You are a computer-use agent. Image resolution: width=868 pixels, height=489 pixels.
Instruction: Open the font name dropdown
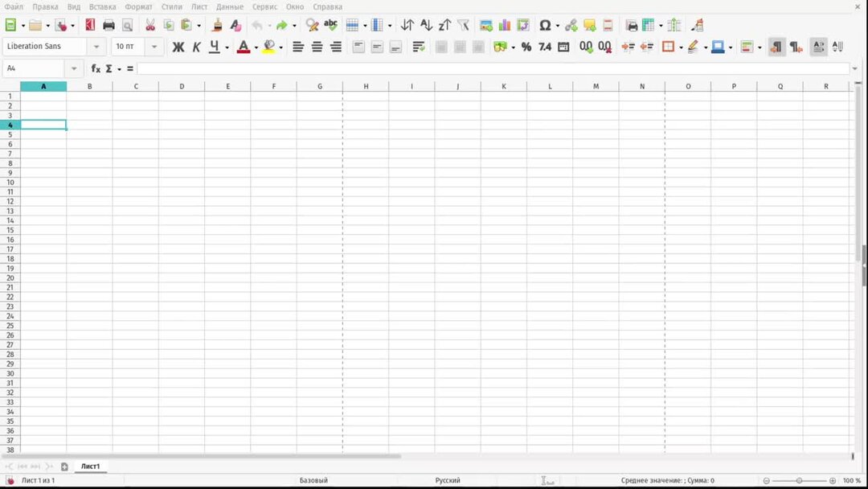[96, 47]
